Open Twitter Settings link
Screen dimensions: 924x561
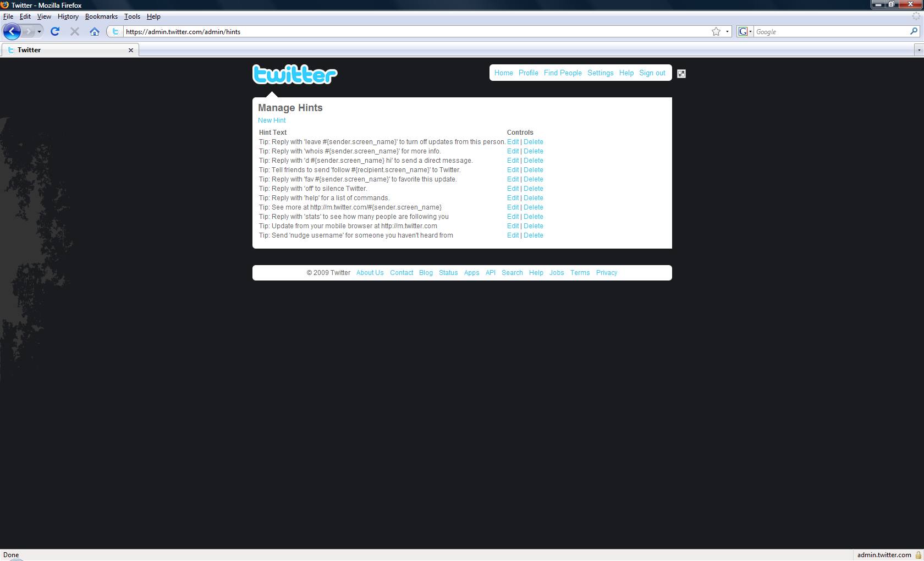coord(600,73)
